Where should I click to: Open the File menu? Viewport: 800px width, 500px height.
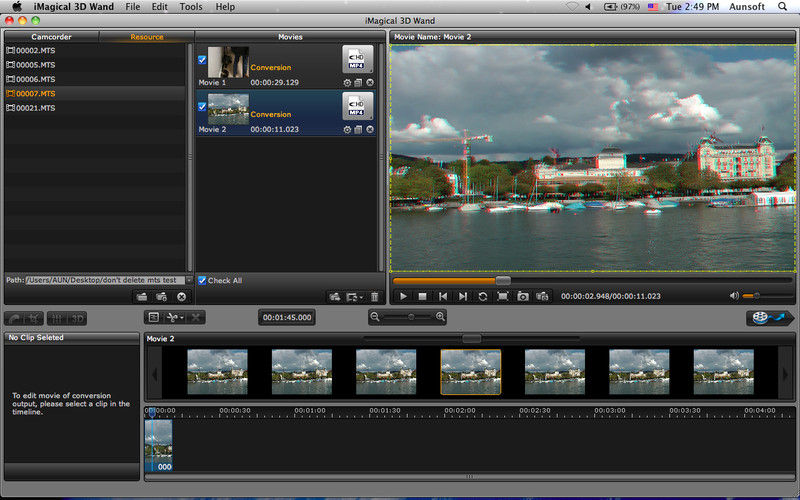pos(133,7)
